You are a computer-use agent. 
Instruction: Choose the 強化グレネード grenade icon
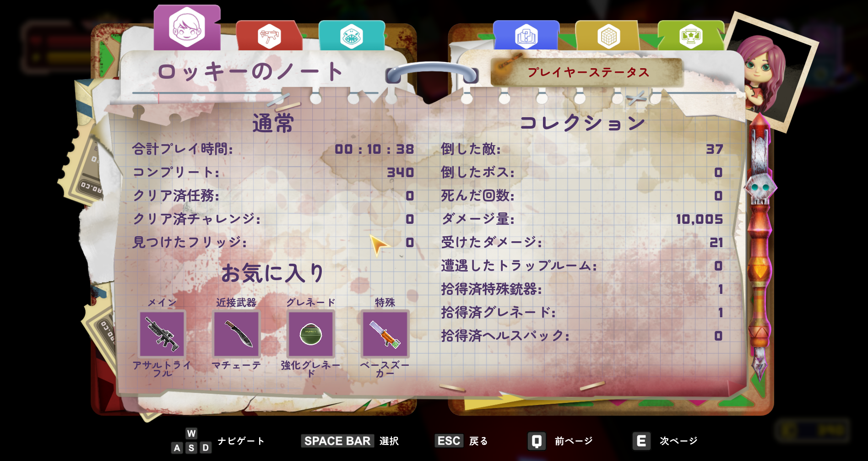click(310, 334)
